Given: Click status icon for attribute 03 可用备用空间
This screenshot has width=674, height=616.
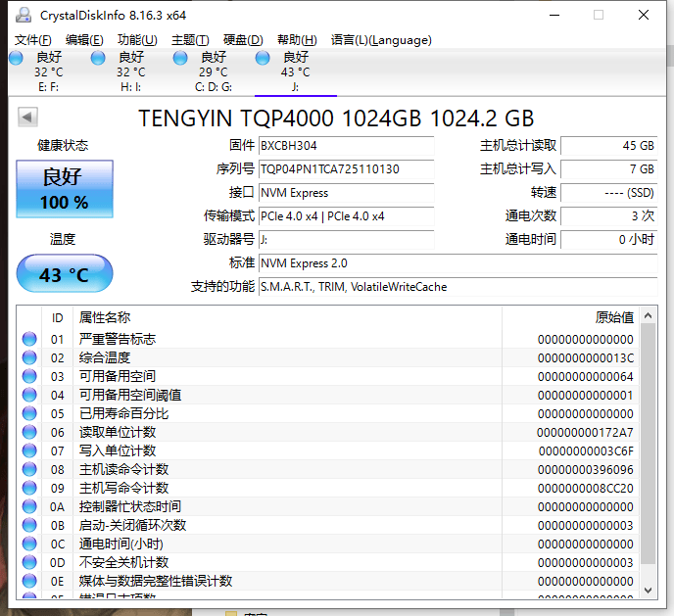Looking at the screenshot, I should 29,376.
